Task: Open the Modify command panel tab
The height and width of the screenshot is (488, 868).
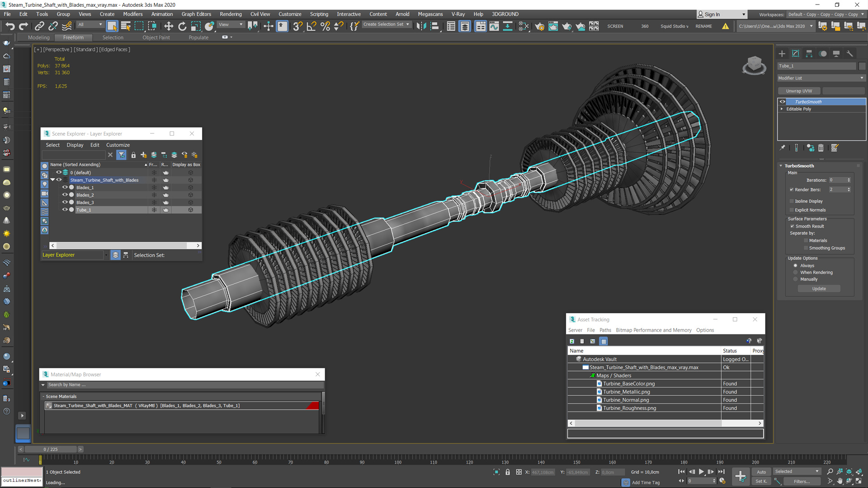Action: tap(796, 53)
